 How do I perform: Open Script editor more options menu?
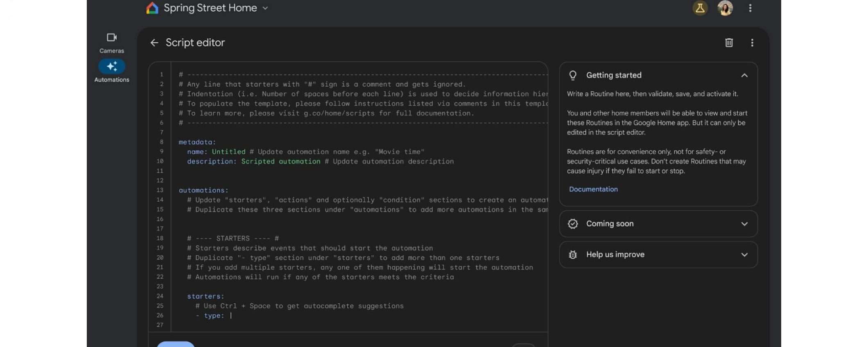coord(752,43)
